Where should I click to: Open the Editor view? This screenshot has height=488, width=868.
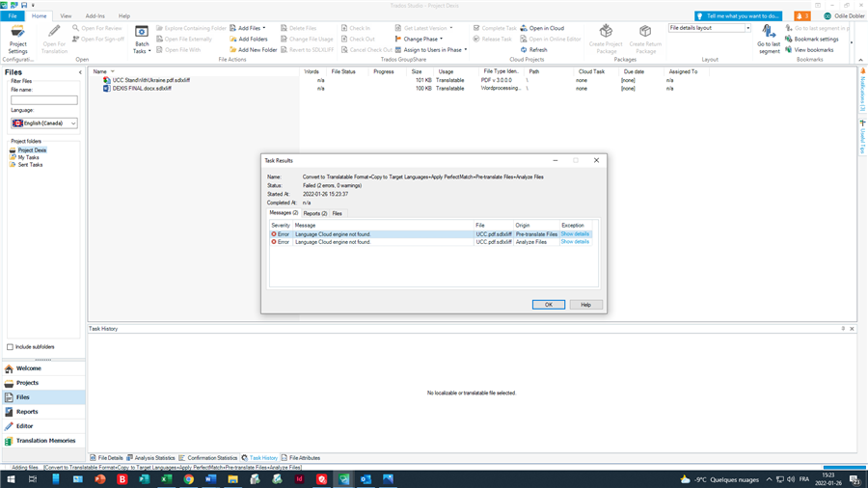tap(43, 426)
